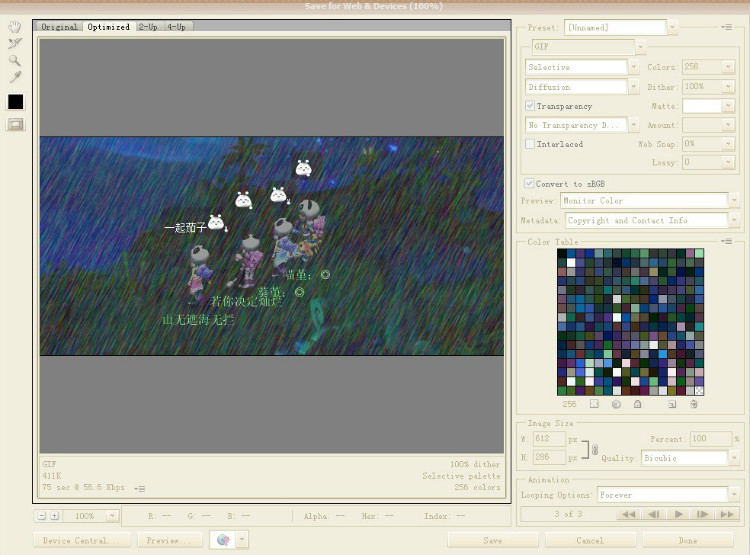Open the Web Snap dropdown

(x=728, y=144)
